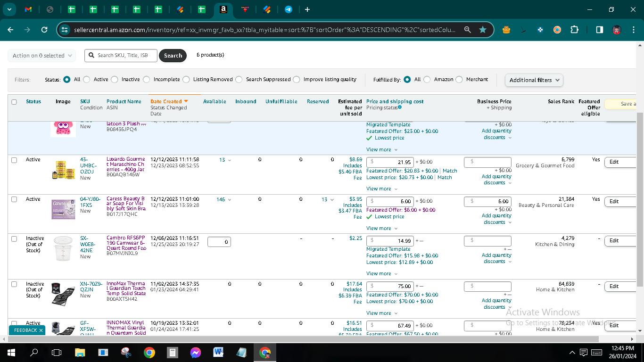The image size is (644, 362).
Task: Dismiss the FEEDBACK tab with its X
Action: 41,331
